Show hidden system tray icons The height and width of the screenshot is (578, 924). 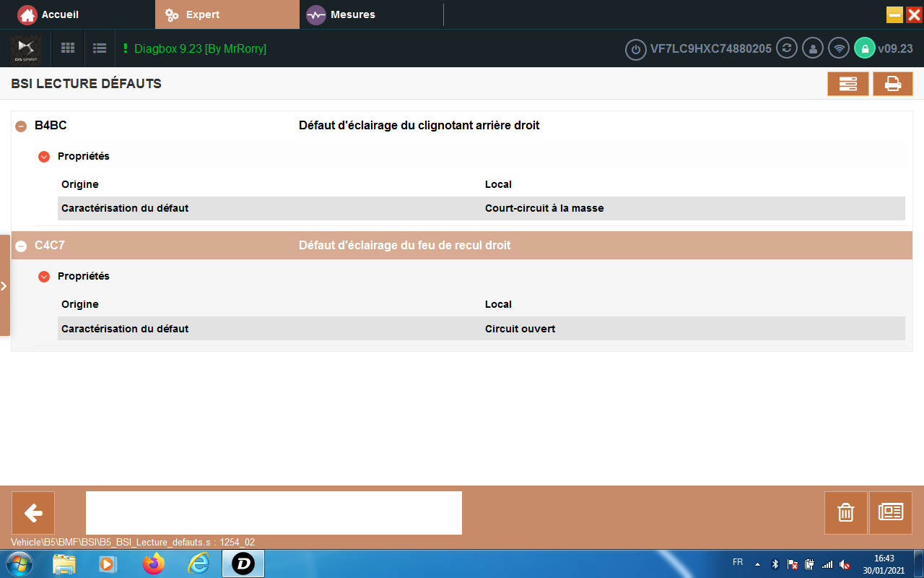tap(757, 564)
